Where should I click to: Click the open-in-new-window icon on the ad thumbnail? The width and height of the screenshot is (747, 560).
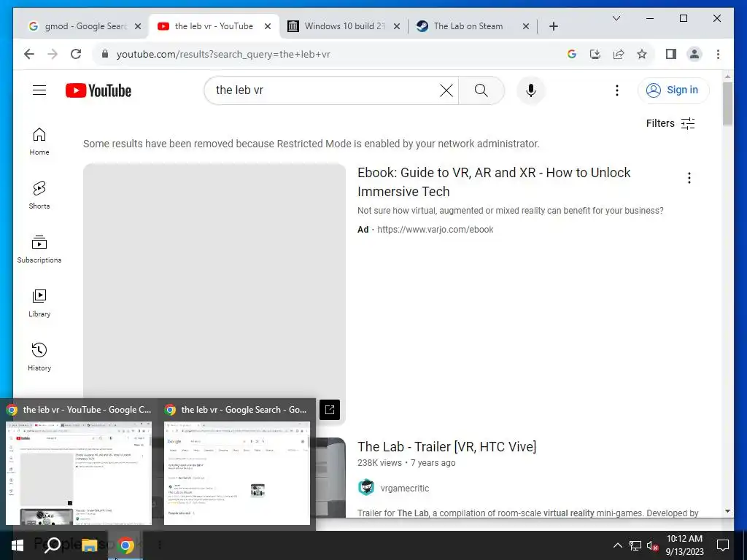tap(329, 410)
